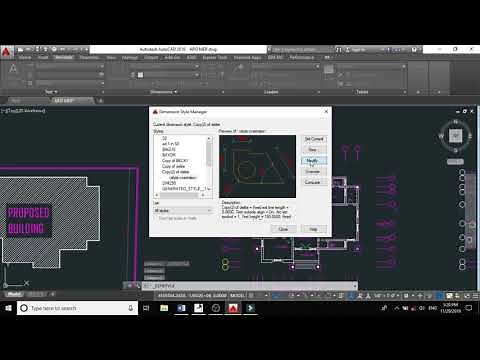Click the status bar customization icon
The image size is (480, 360).
(x=476, y=295)
